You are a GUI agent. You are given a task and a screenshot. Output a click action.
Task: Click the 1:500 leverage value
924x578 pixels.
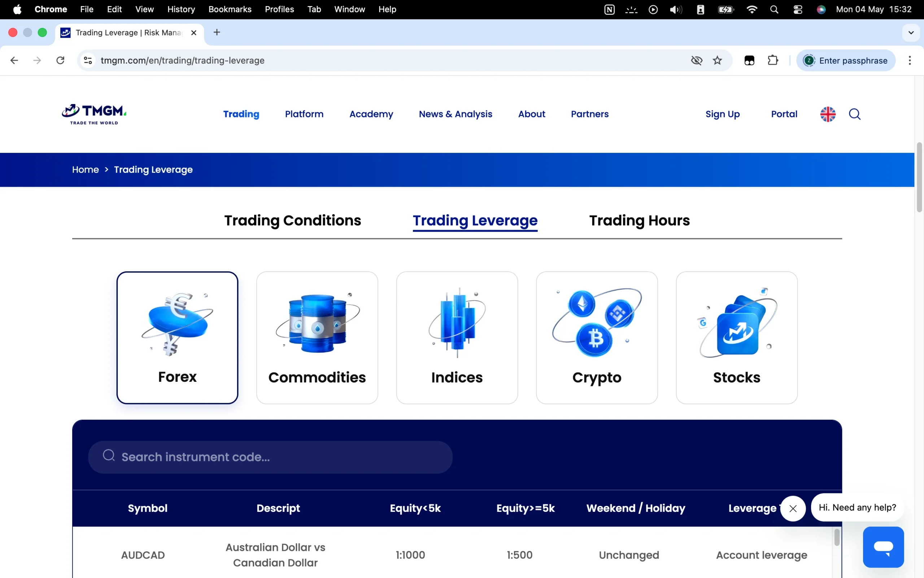pos(519,555)
